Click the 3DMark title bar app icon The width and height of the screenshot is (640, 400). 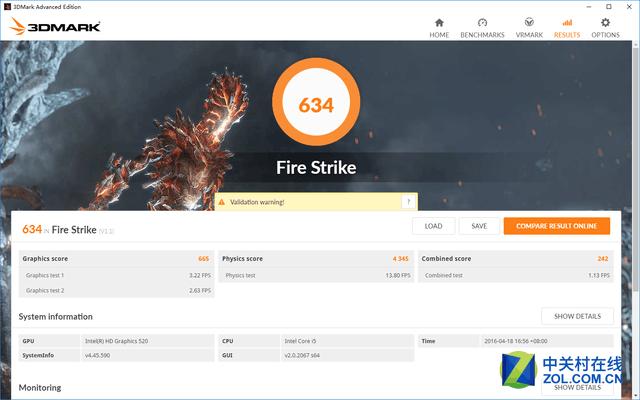point(7,7)
